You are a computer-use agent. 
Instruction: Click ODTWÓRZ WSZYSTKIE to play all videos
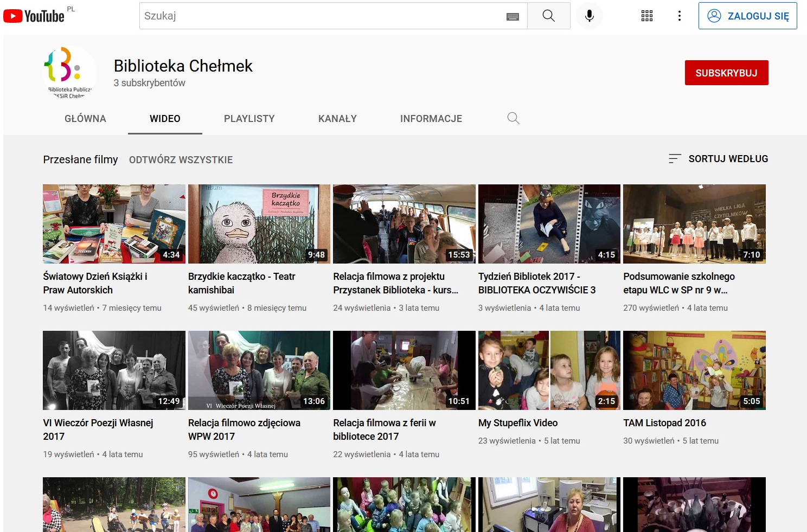point(181,159)
